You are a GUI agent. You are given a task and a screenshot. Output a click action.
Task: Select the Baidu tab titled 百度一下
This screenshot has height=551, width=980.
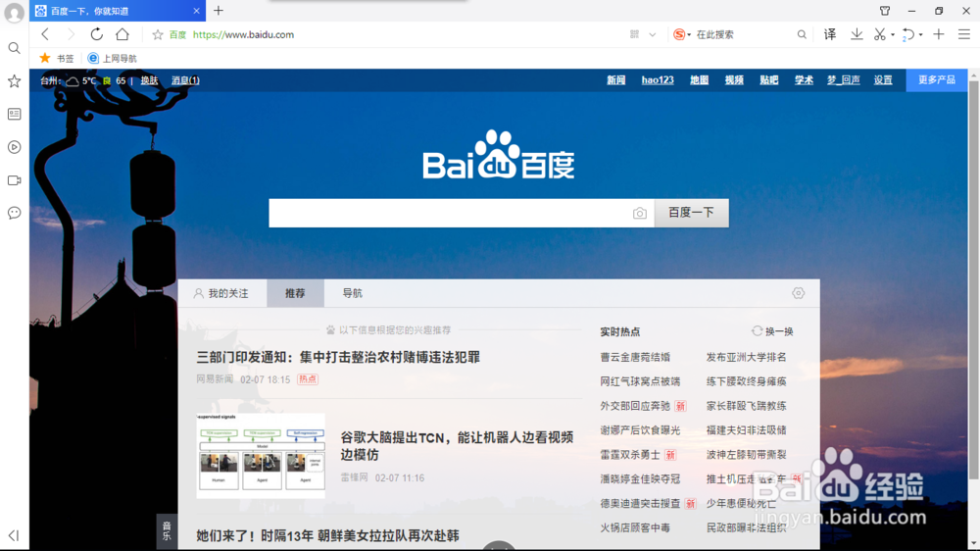tap(118, 11)
